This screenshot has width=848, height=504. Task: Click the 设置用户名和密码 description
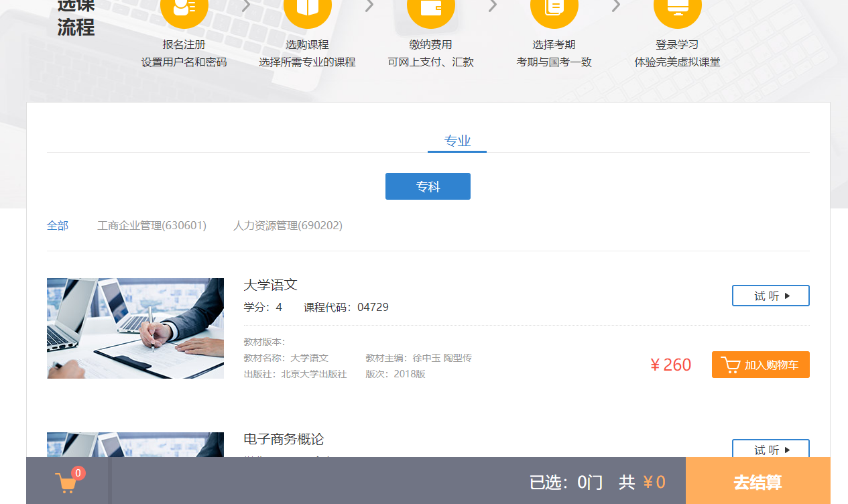pos(184,62)
